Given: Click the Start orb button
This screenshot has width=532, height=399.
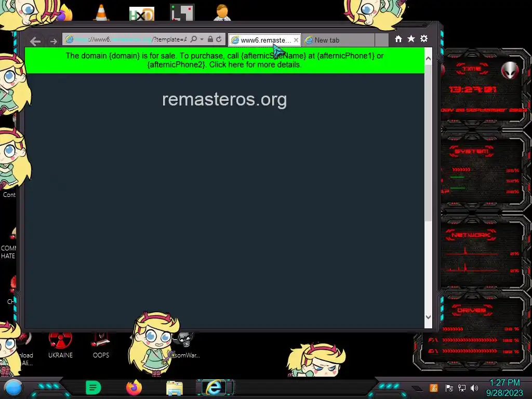Looking at the screenshot, I should [13, 388].
